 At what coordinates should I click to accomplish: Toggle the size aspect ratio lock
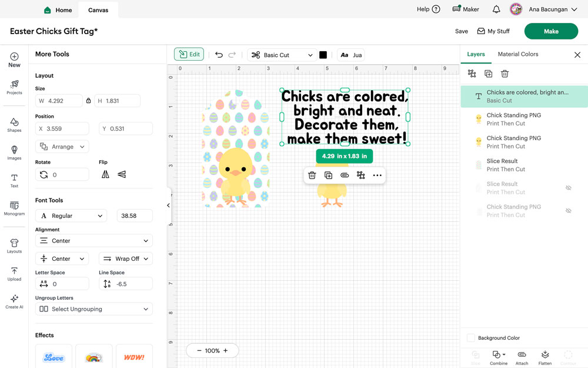click(x=89, y=101)
